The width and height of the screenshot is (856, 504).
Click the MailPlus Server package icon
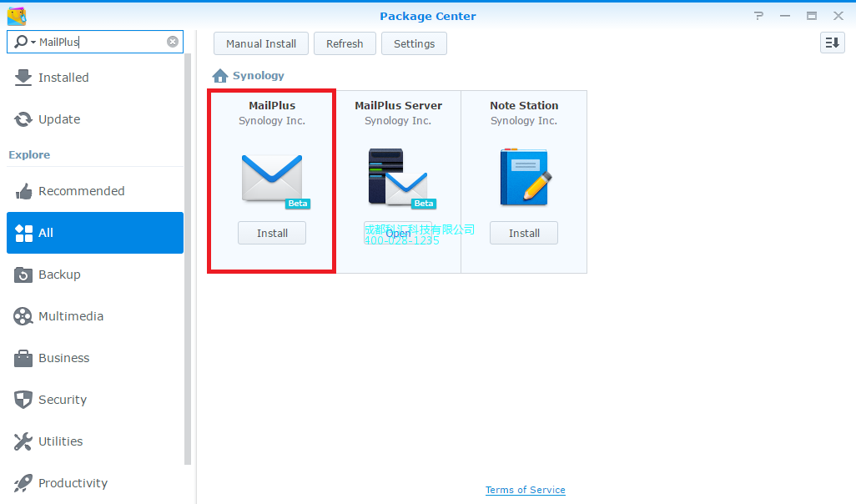pyautogui.click(x=398, y=177)
